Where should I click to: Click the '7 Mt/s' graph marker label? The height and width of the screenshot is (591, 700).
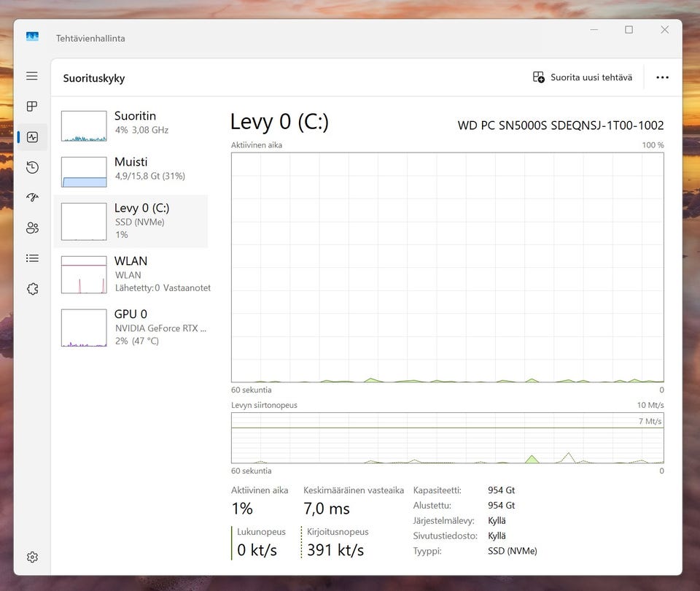(650, 421)
